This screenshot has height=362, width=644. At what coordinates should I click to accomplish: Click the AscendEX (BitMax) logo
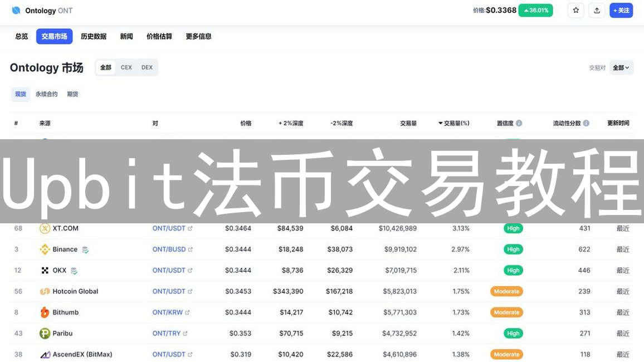45,355
